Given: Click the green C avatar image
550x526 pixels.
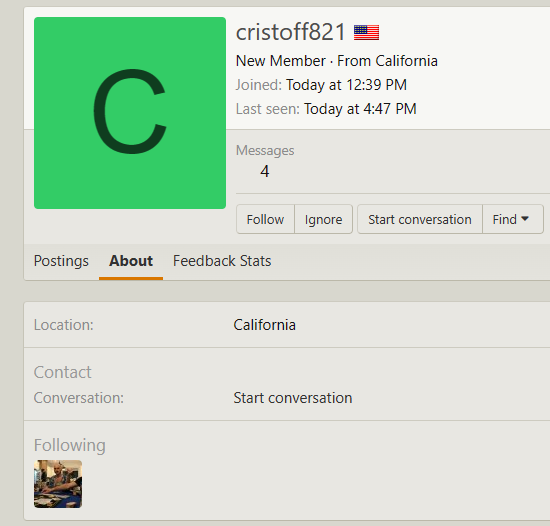Looking at the screenshot, I should coord(130,113).
